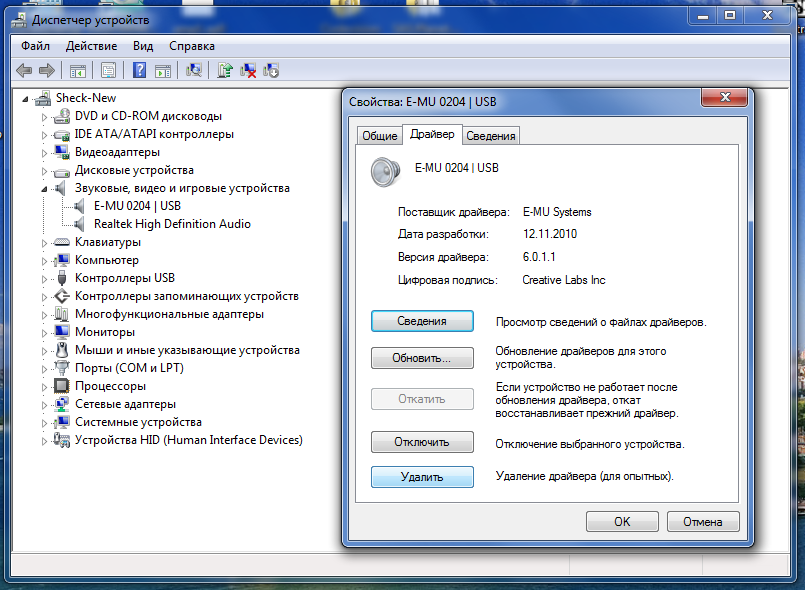Image resolution: width=805 pixels, height=590 pixels.
Task: Select the Драйвер tab
Action: [x=432, y=134]
